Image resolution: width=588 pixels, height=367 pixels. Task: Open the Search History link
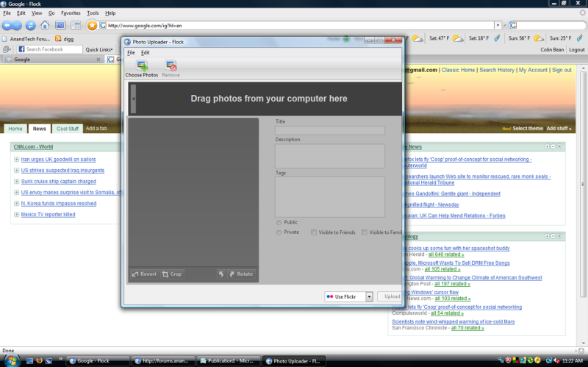point(497,70)
